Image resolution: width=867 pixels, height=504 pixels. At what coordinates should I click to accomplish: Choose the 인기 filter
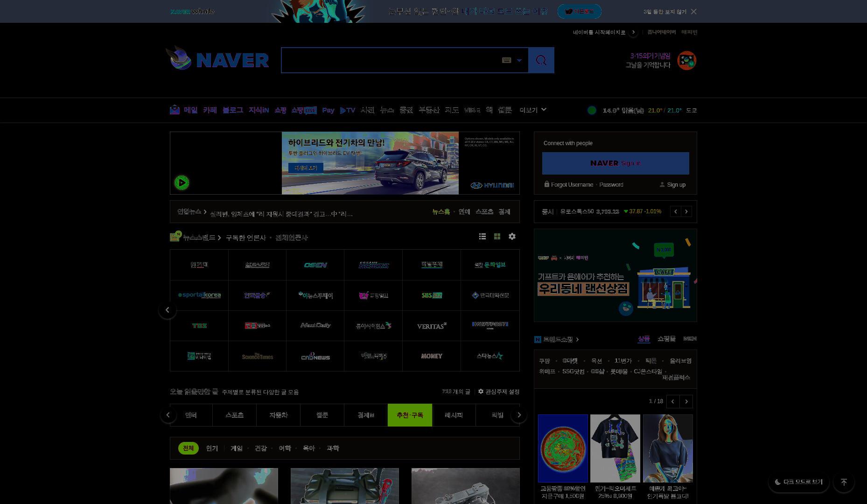(212, 448)
